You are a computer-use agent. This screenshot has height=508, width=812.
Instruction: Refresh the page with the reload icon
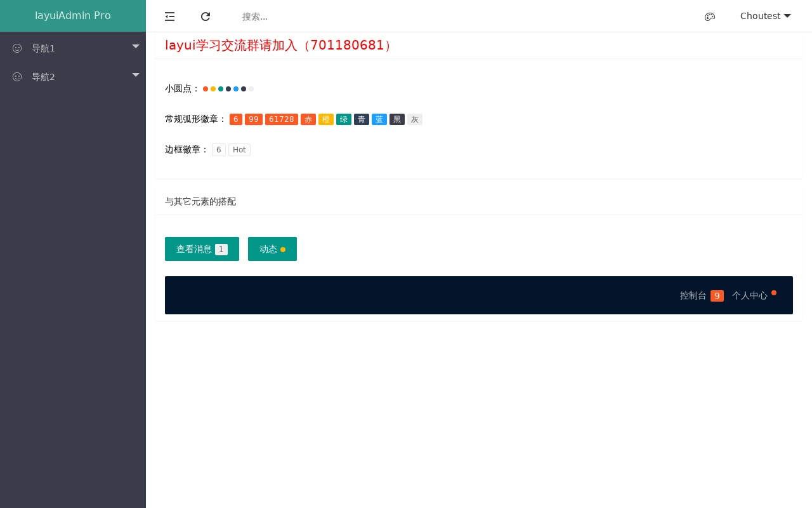point(206,17)
